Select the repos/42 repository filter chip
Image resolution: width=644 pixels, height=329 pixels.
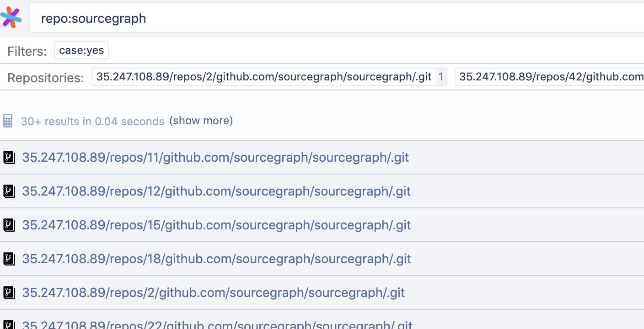click(549, 77)
